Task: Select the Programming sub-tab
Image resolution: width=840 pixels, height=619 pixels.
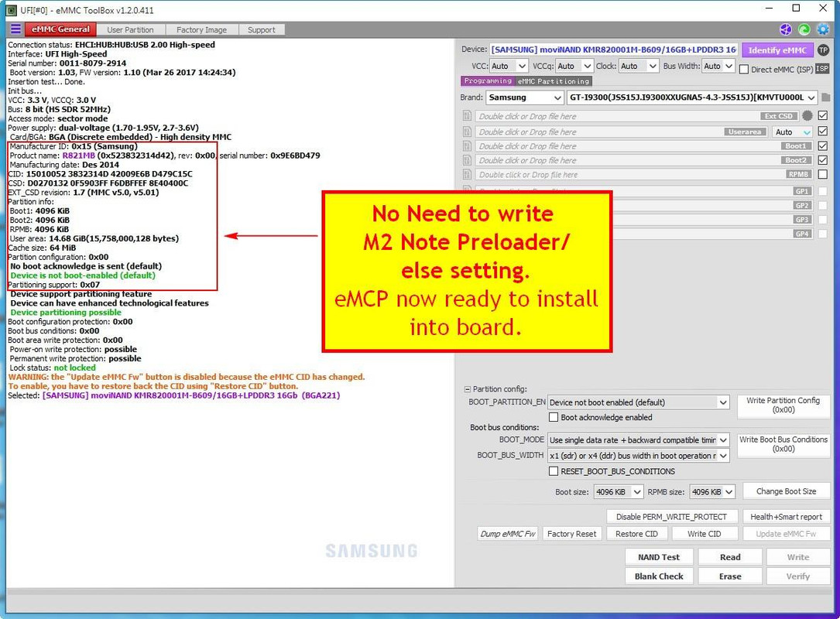Action: click(488, 80)
